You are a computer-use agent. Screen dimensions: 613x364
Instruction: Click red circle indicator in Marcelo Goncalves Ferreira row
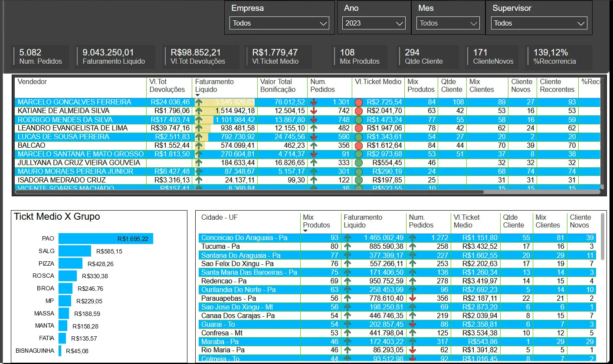(x=359, y=102)
